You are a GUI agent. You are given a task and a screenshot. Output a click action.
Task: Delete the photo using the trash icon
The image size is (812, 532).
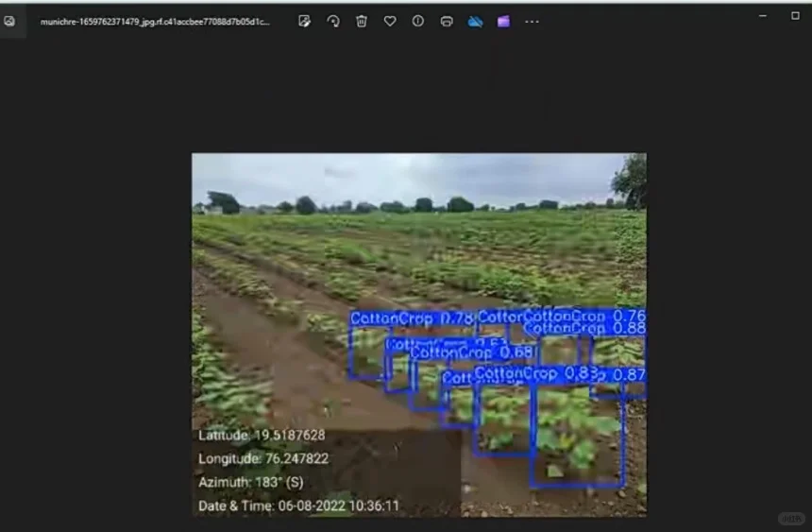click(x=362, y=21)
